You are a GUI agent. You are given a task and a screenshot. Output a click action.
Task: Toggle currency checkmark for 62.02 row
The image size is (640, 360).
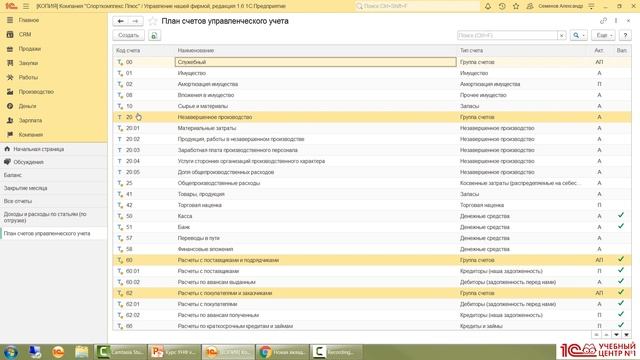click(x=621, y=314)
